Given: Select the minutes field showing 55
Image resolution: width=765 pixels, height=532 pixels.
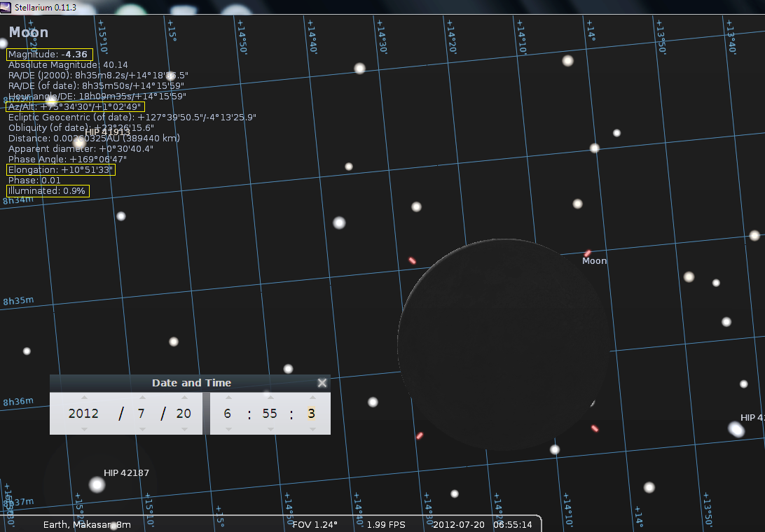Looking at the screenshot, I should (x=270, y=414).
